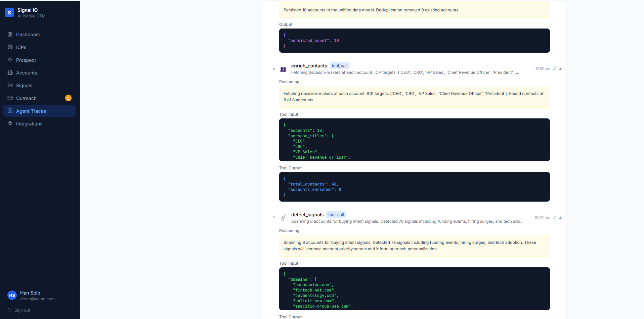Click the detect_signals satellite icon
This screenshot has height=319, width=644.
283,218
